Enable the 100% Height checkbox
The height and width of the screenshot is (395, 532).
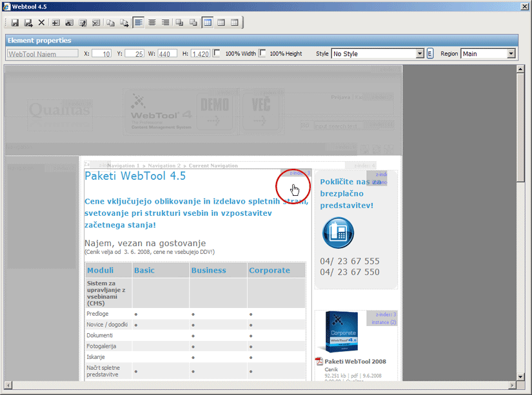262,53
